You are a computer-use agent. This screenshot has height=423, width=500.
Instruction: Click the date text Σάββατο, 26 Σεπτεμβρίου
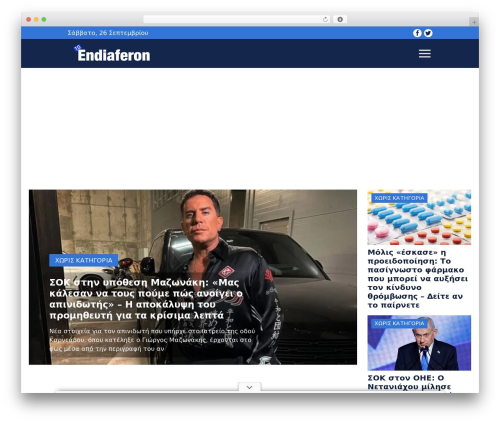tap(108, 33)
